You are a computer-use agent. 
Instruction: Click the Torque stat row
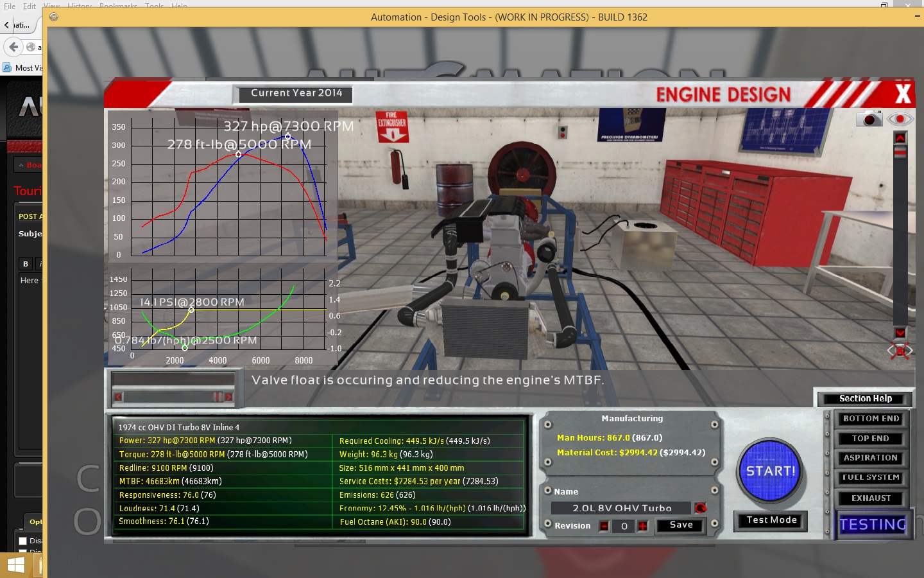pyautogui.click(x=223, y=454)
